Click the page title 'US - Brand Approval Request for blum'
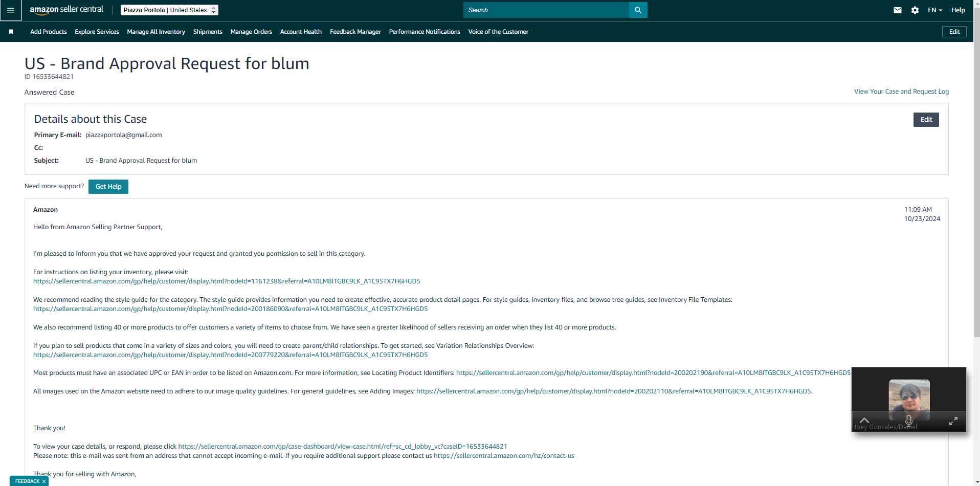This screenshot has width=980, height=486. coord(167,63)
